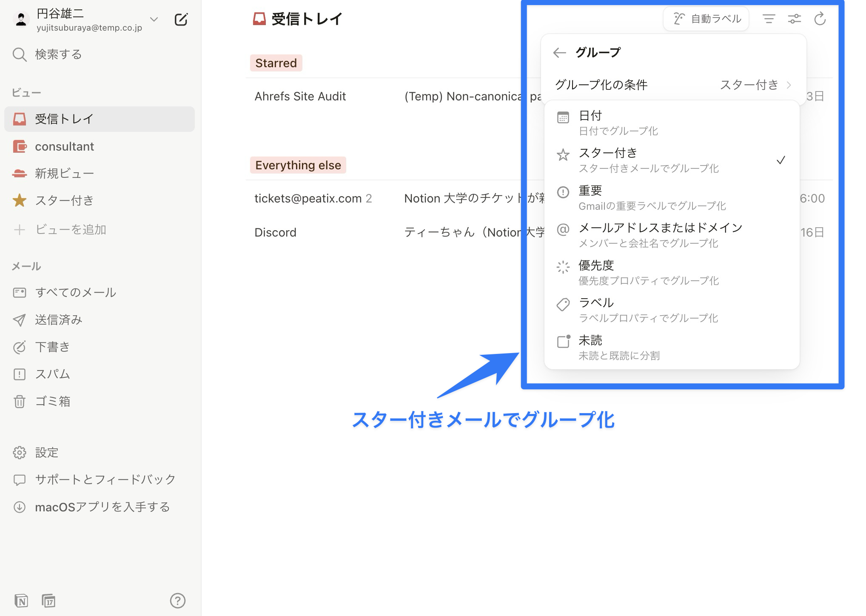Select the 新規ビュー sidebar view
The image size is (866, 616).
coord(100,174)
